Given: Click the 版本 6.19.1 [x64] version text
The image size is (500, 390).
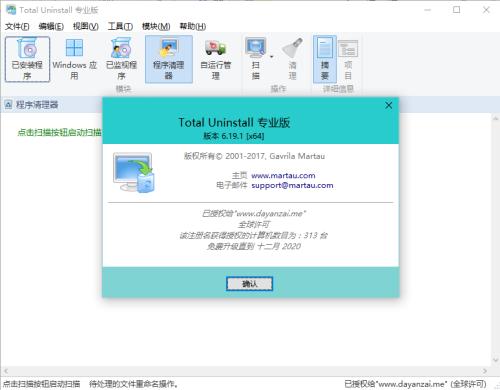Looking at the screenshot, I should coord(234,136).
